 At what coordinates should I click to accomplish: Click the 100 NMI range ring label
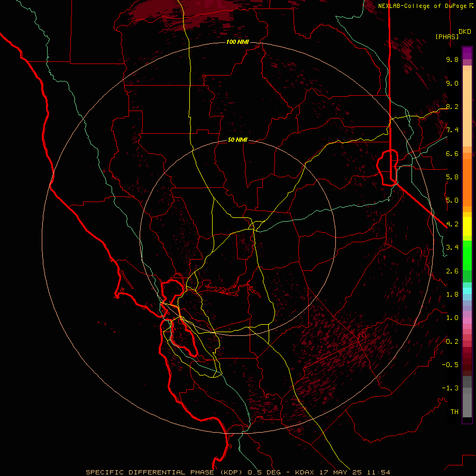coord(237,42)
